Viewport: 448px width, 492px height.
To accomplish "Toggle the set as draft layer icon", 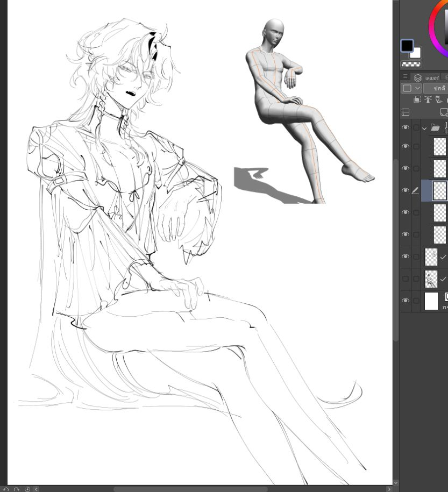I will pyautogui.click(x=439, y=99).
